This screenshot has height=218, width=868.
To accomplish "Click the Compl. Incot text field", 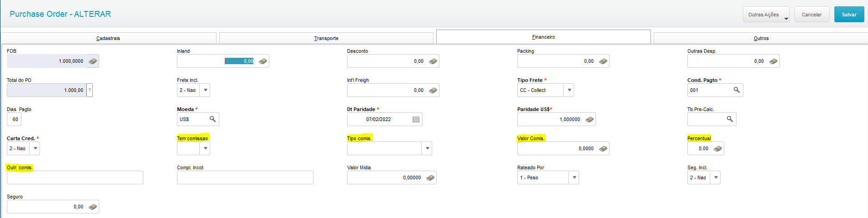I will click(245, 177).
